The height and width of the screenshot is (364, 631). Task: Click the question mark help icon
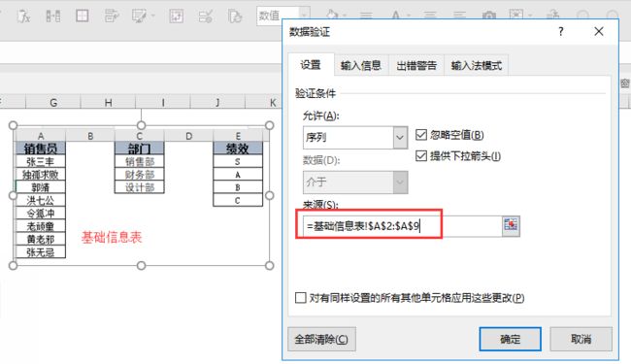point(561,31)
